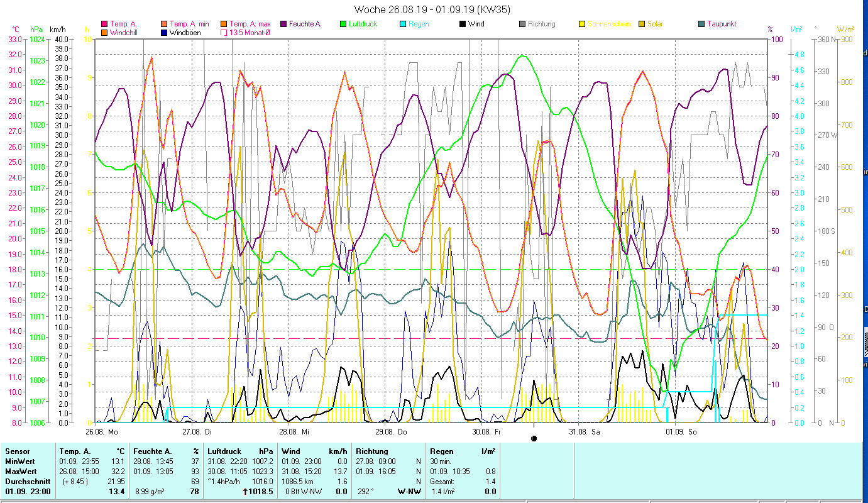Click the 1.4 l/m² rain total value
Image resolution: width=868 pixels, height=503 pixels.
pos(442,492)
